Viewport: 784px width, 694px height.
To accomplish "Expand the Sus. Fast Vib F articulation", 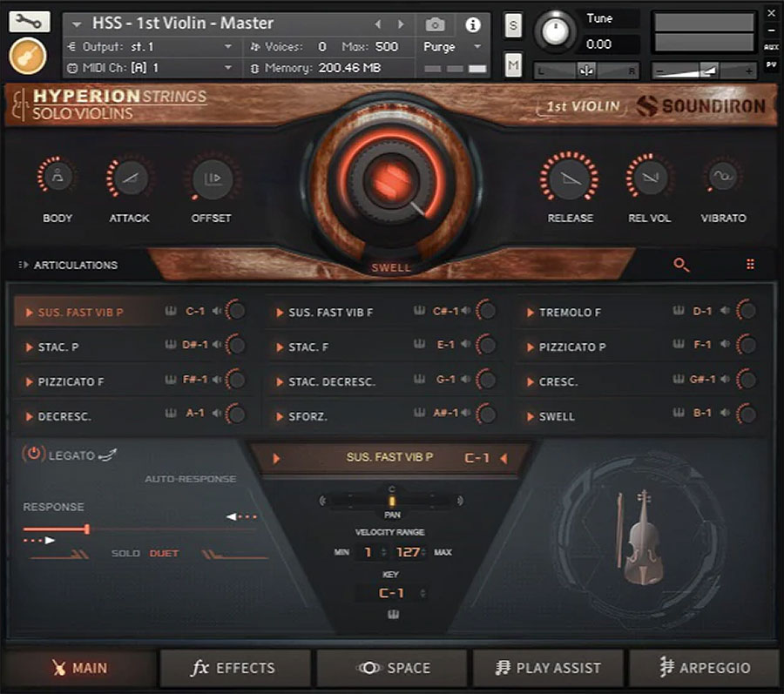I will [x=280, y=313].
